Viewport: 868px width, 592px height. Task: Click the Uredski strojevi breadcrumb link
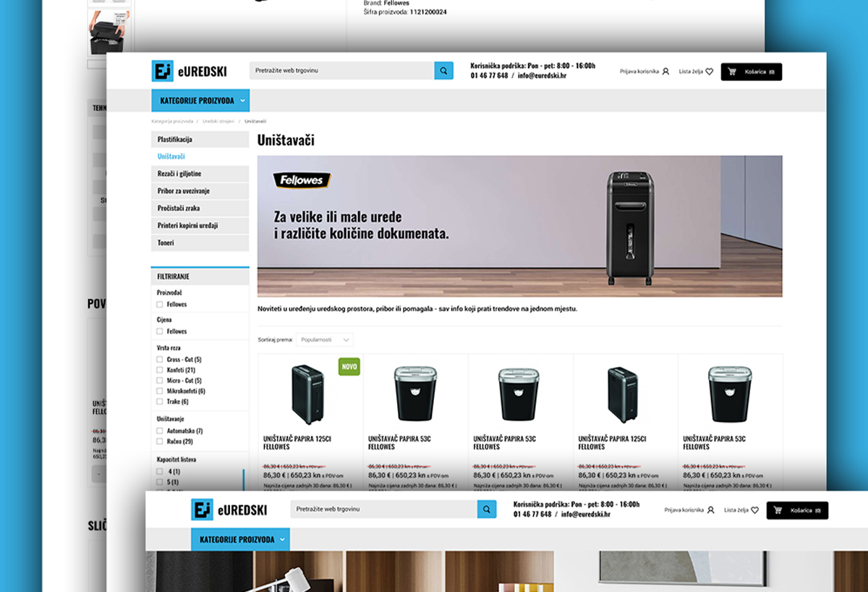coord(218,121)
